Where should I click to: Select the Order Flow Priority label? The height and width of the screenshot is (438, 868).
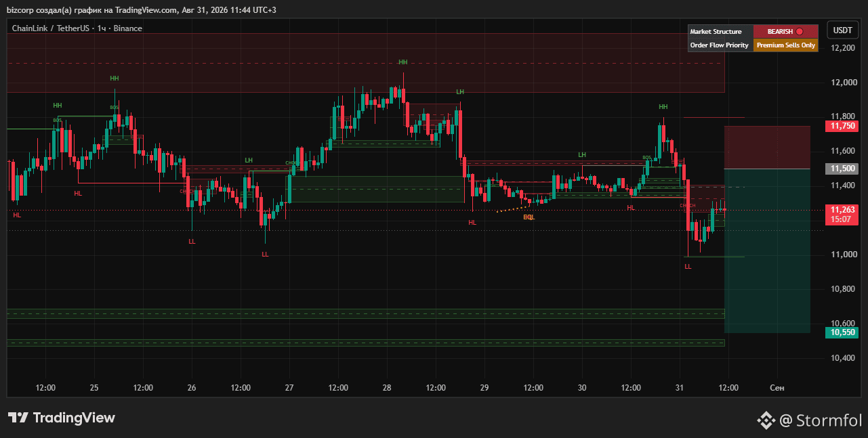pyautogui.click(x=720, y=45)
